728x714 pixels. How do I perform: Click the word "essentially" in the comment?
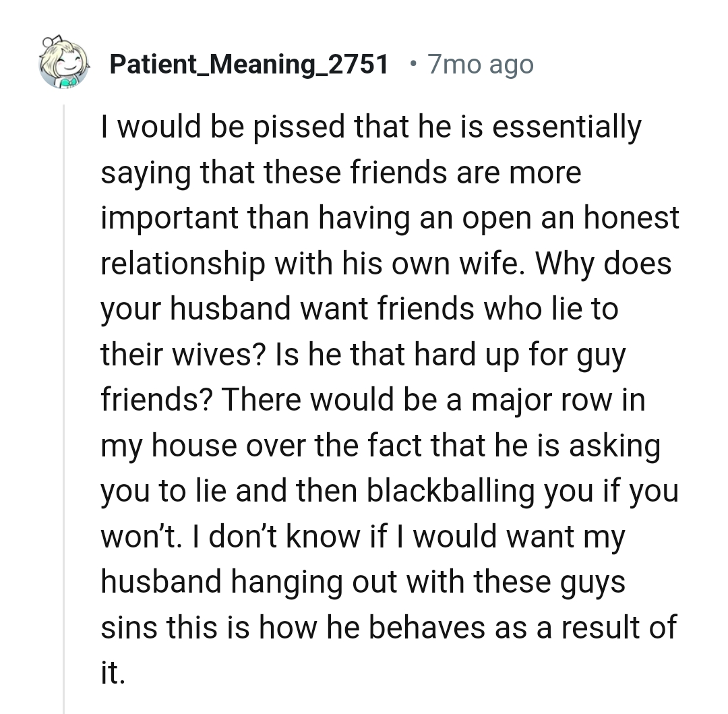pyautogui.click(x=566, y=127)
